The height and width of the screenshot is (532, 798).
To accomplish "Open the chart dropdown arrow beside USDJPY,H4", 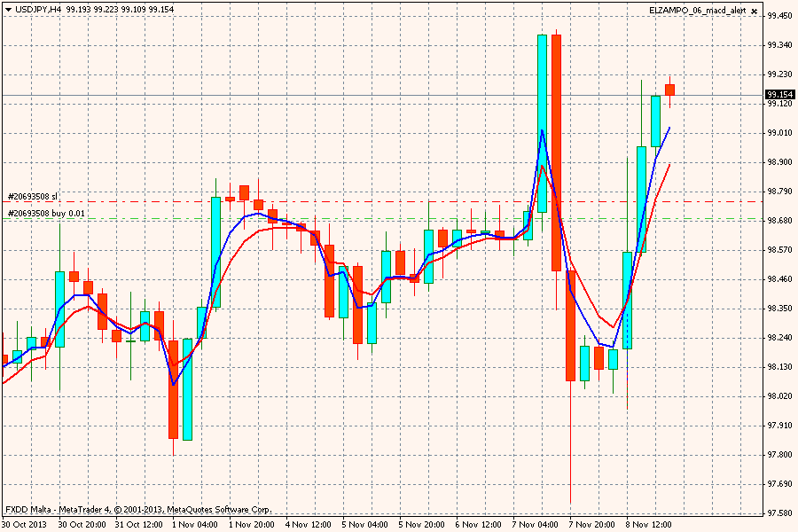I will pos(7,9).
